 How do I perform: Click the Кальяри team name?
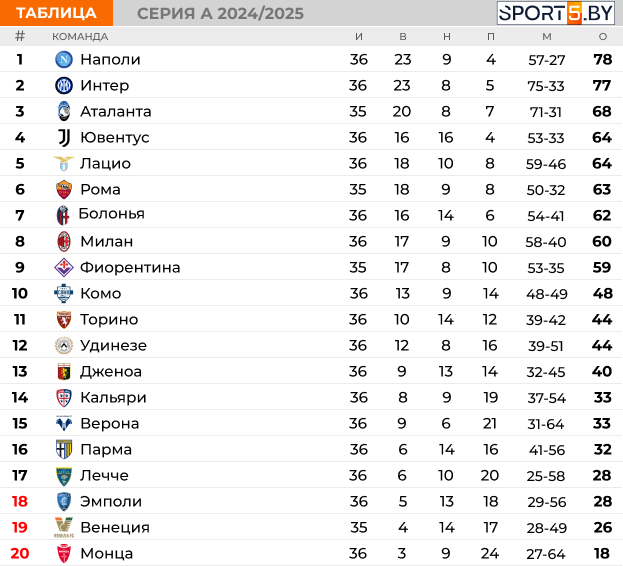113,398
